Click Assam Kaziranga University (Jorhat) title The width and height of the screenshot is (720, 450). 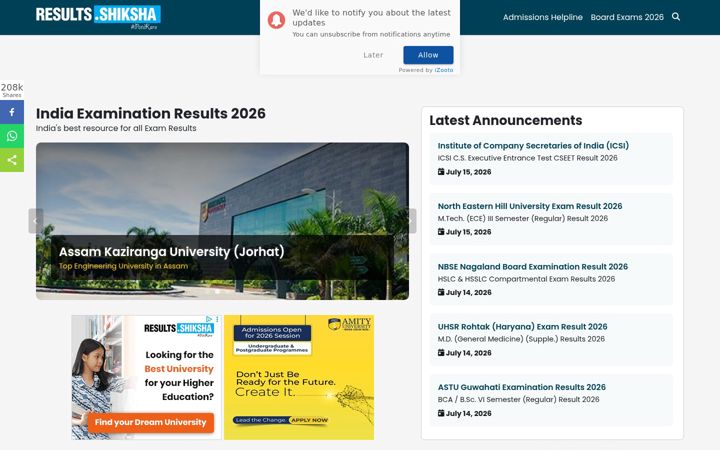coord(171,252)
